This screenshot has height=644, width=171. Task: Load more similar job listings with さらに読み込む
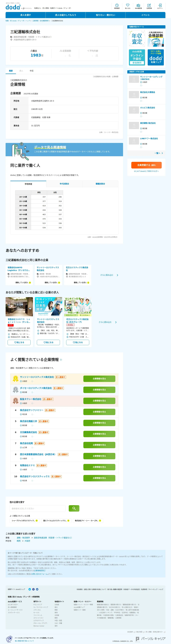tap(107, 322)
